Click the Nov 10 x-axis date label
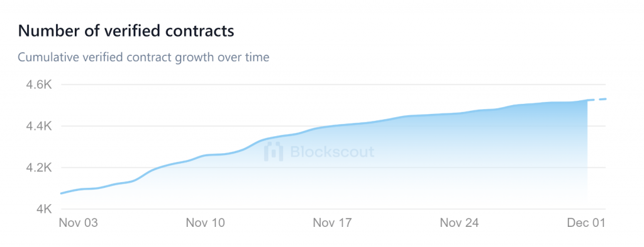The height and width of the screenshot is (247, 644). click(206, 223)
